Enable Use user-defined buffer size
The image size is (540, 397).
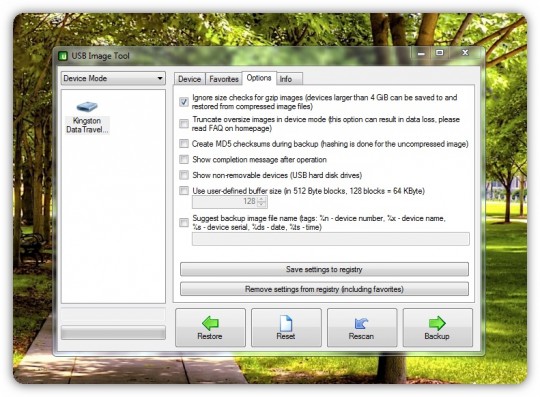pyautogui.click(x=184, y=190)
